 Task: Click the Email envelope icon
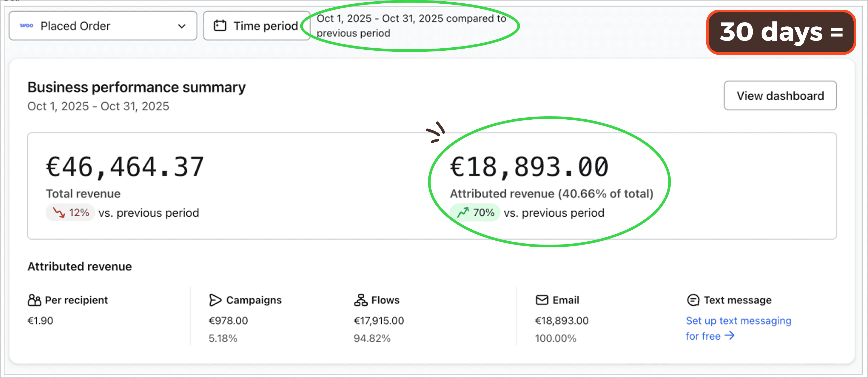pos(542,300)
